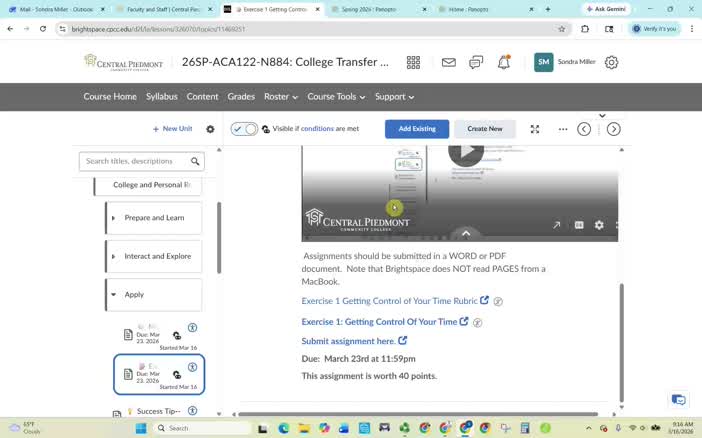
Task: Open the Support dropdown menu
Action: tap(394, 97)
